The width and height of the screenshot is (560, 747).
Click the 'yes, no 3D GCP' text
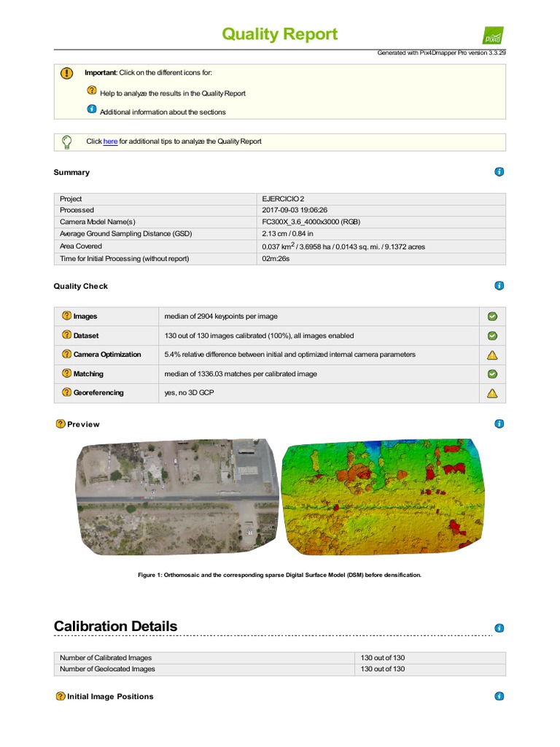pos(189,392)
